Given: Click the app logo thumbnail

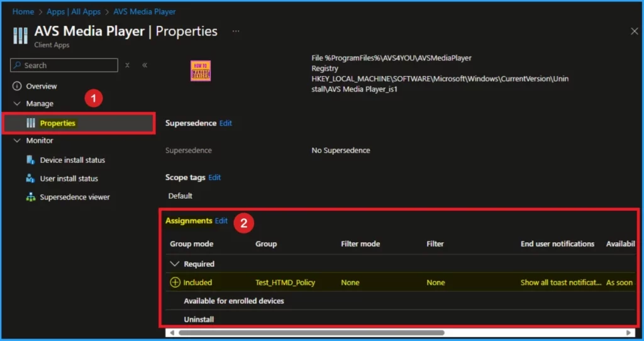Looking at the screenshot, I should coord(201,70).
